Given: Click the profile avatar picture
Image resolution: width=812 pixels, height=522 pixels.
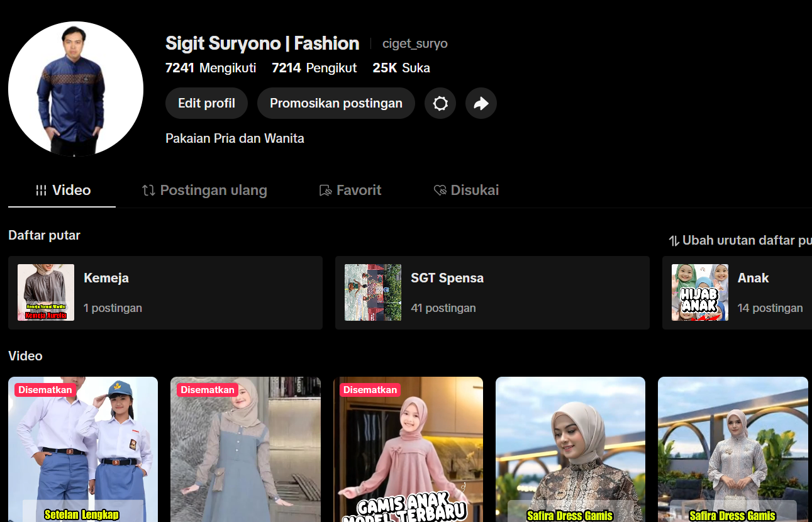Looking at the screenshot, I should click(x=76, y=89).
